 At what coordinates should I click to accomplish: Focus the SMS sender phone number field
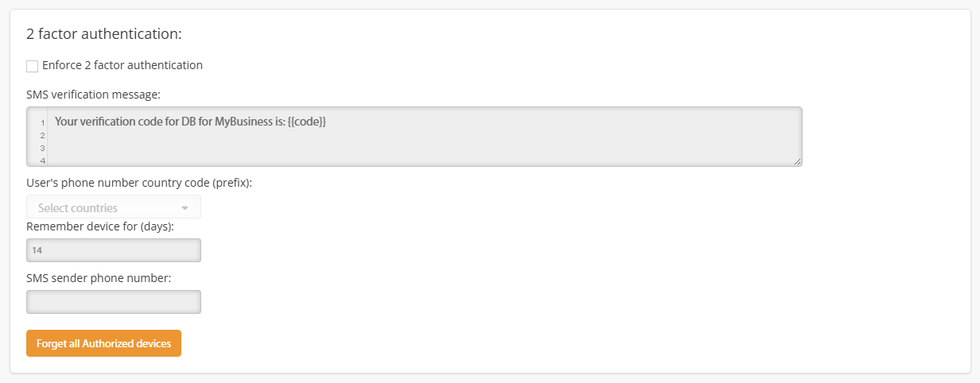coord(114,302)
